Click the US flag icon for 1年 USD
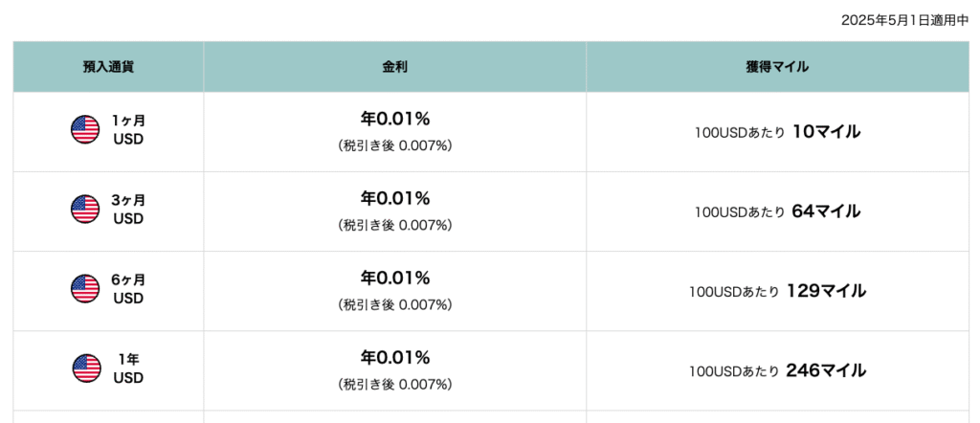Image resolution: width=980 pixels, height=423 pixels. [x=86, y=368]
